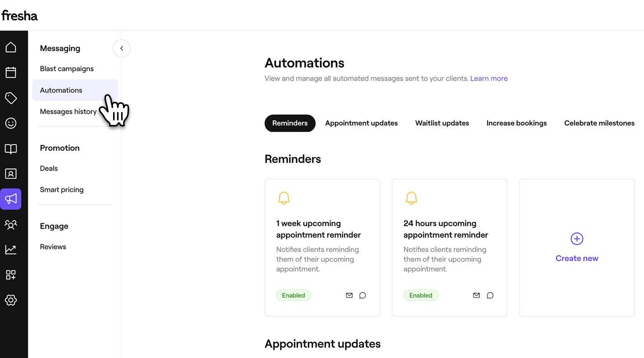Open the Home icon in sidebar
Viewport: 644px width, 358px height.
(11, 47)
